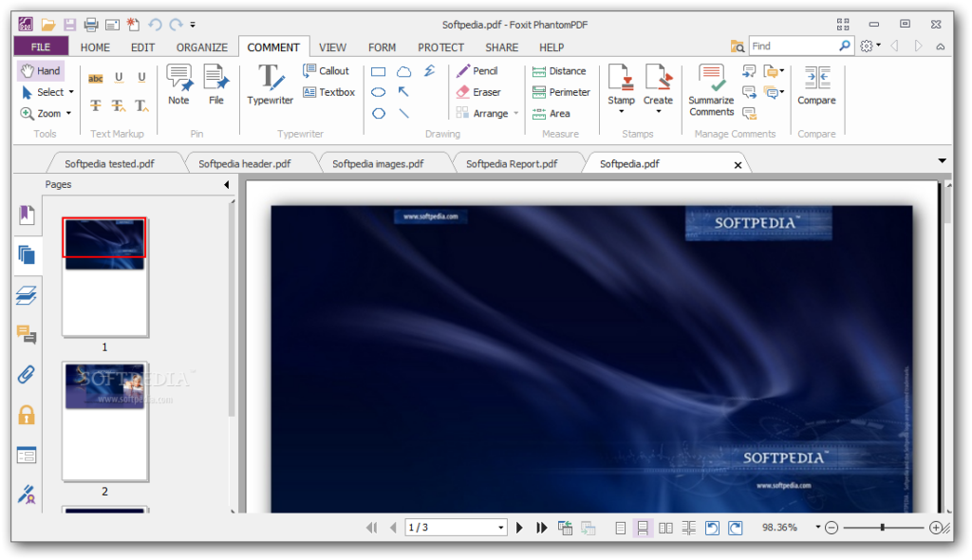The height and width of the screenshot is (560, 972).
Task: Toggle continuous page view mode
Action: [x=643, y=528]
